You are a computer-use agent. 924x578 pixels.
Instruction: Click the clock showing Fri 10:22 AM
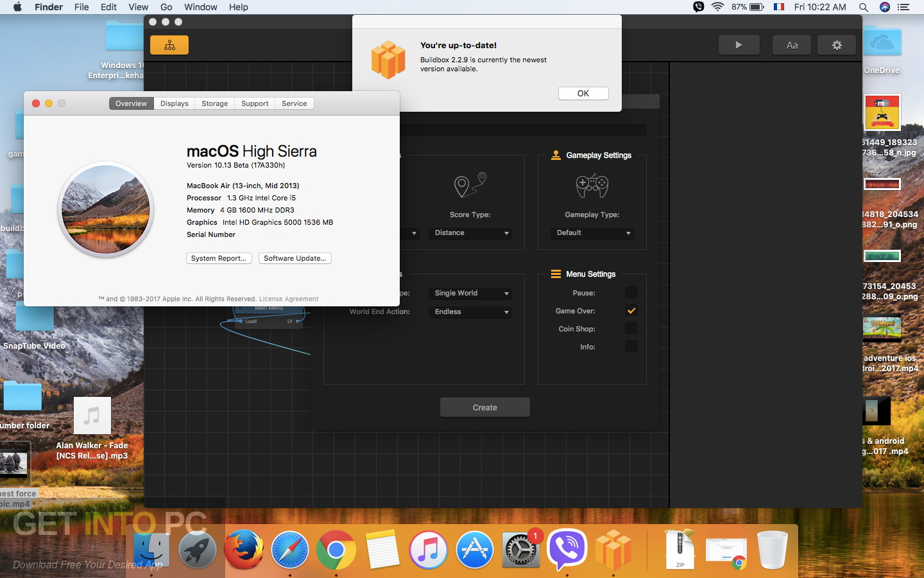coord(820,7)
